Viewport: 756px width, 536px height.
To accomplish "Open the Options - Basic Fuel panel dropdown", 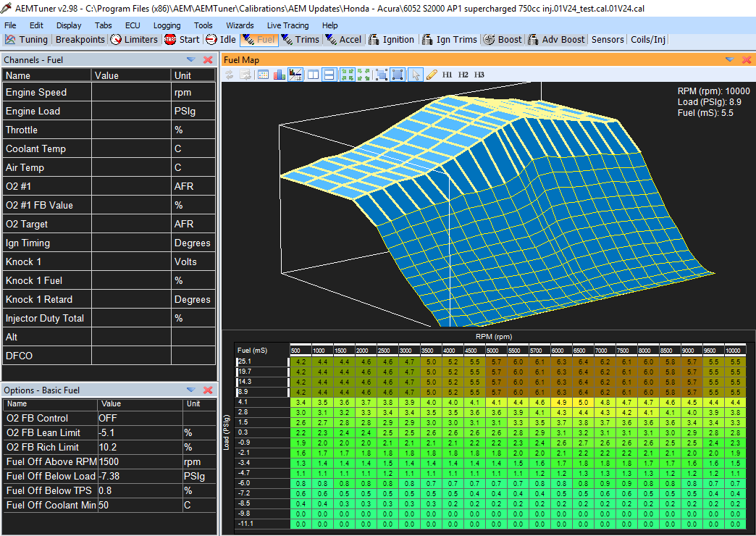I will [191, 390].
